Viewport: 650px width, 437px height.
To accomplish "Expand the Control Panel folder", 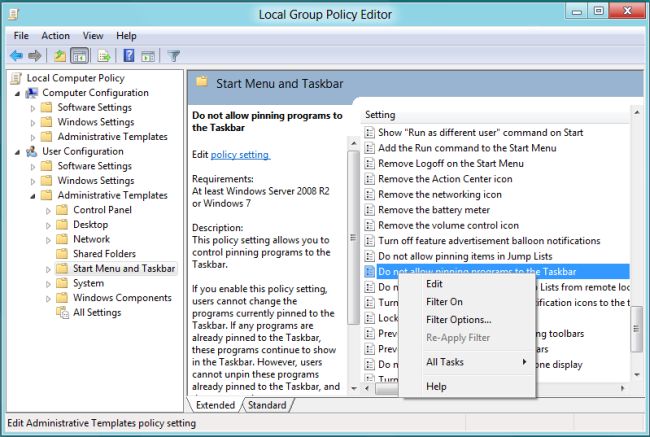I will (x=48, y=211).
